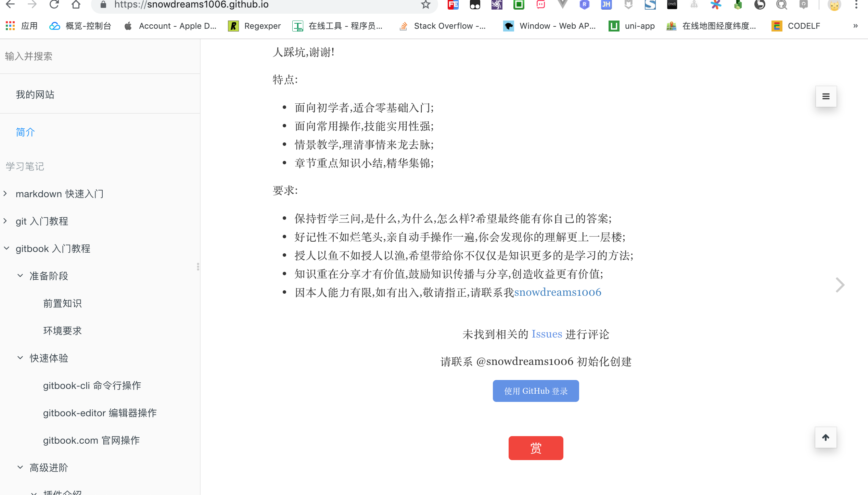This screenshot has height=495, width=868.
Task: Go to next page via right chevron
Action: click(840, 284)
